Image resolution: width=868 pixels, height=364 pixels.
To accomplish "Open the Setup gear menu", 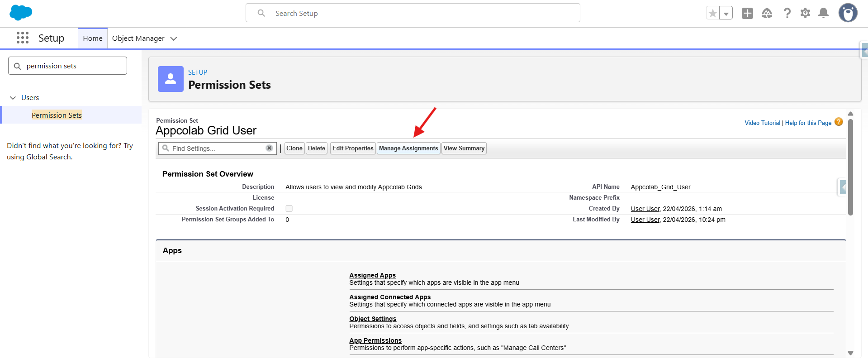I will pyautogui.click(x=805, y=13).
